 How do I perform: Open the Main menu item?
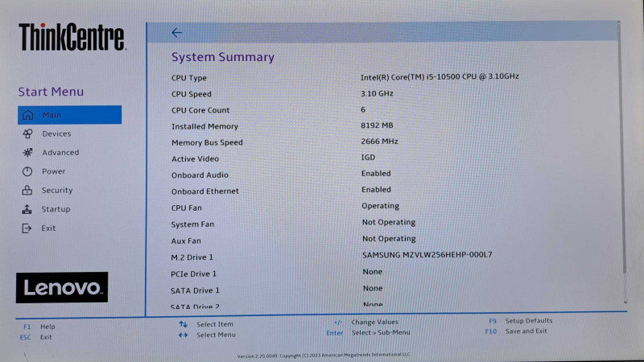pyautogui.click(x=69, y=115)
